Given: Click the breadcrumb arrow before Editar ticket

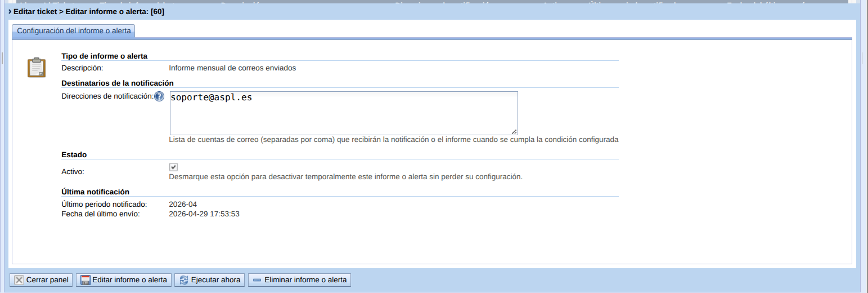Looking at the screenshot, I should [x=10, y=11].
